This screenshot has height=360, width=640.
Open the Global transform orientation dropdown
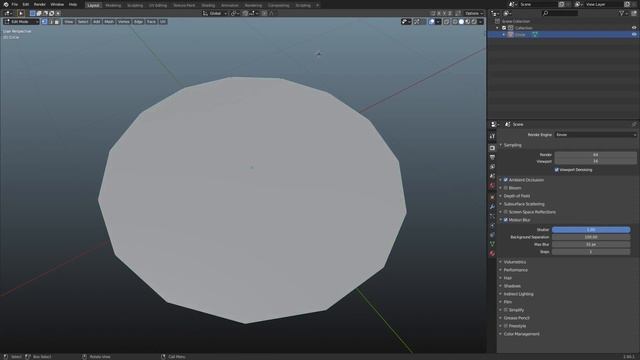click(215, 13)
